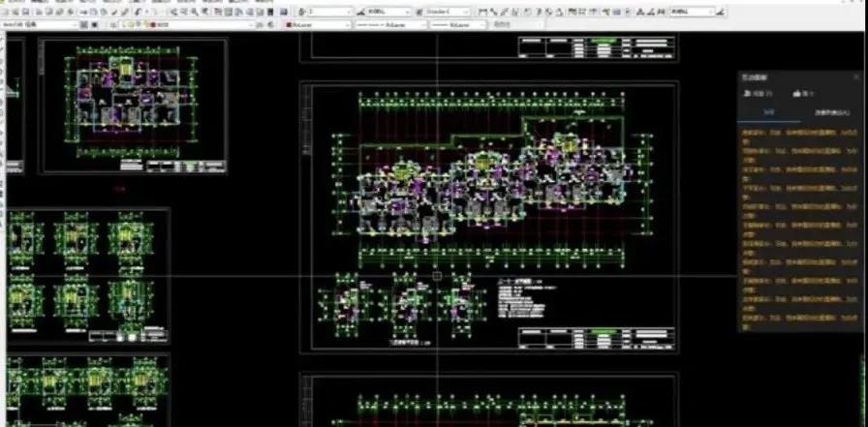Switch to the right tab in chat panel
The image size is (868, 427).
tap(832, 112)
